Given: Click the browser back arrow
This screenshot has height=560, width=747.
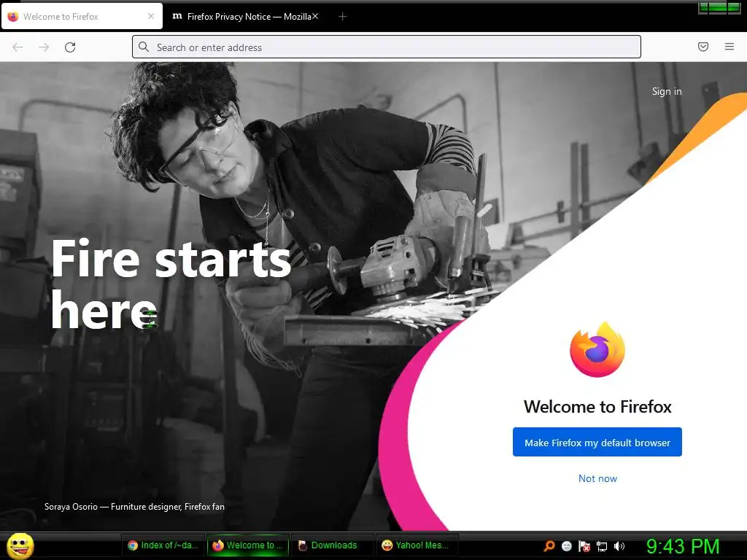Looking at the screenshot, I should tap(18, 47).
